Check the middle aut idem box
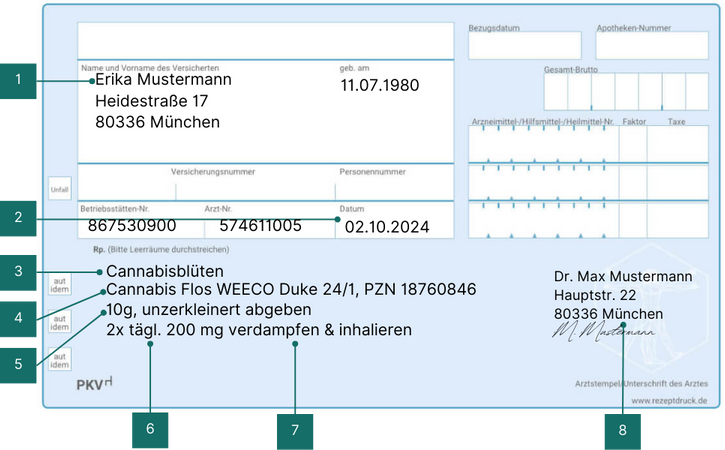725x450 pixels. pyautogui.click(x=59, y=322)
